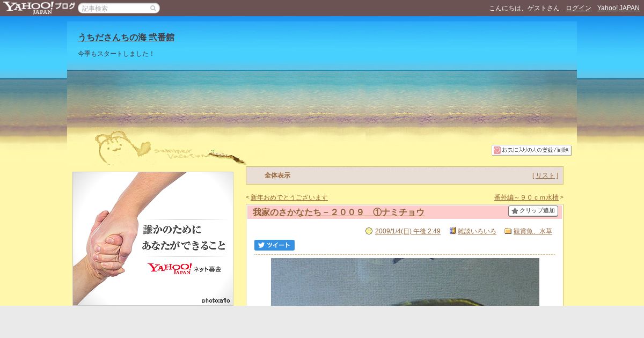Click the star icon on クリップ追加
Viewport: 644px width, 338px height.
(x=515, y=211)
